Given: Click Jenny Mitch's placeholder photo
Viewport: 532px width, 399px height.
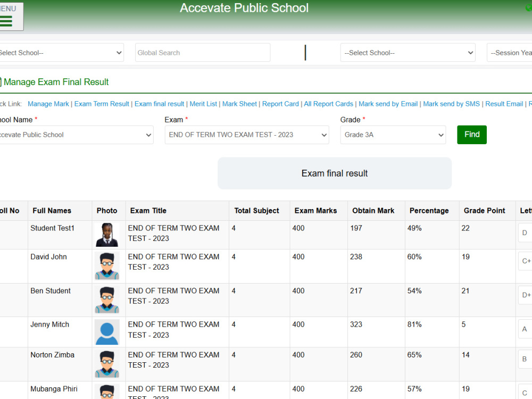Looking at the screenshot, I should coord(107,332).
